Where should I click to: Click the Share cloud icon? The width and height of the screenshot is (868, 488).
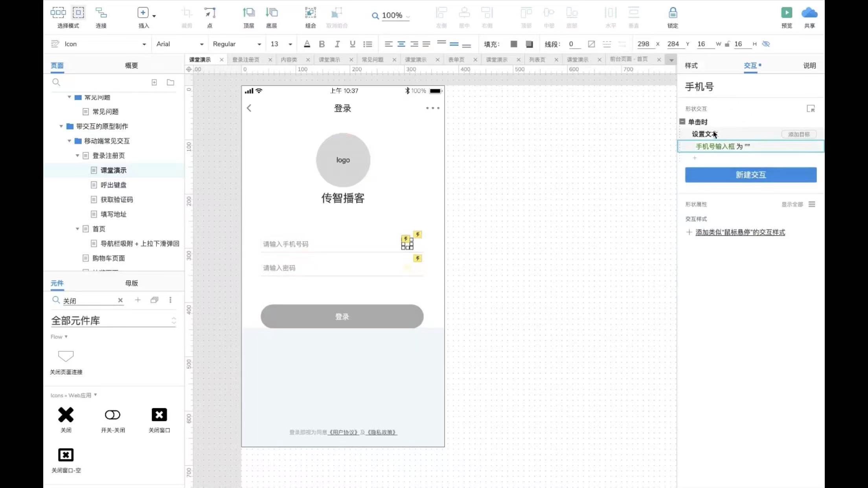click(809, 13)
